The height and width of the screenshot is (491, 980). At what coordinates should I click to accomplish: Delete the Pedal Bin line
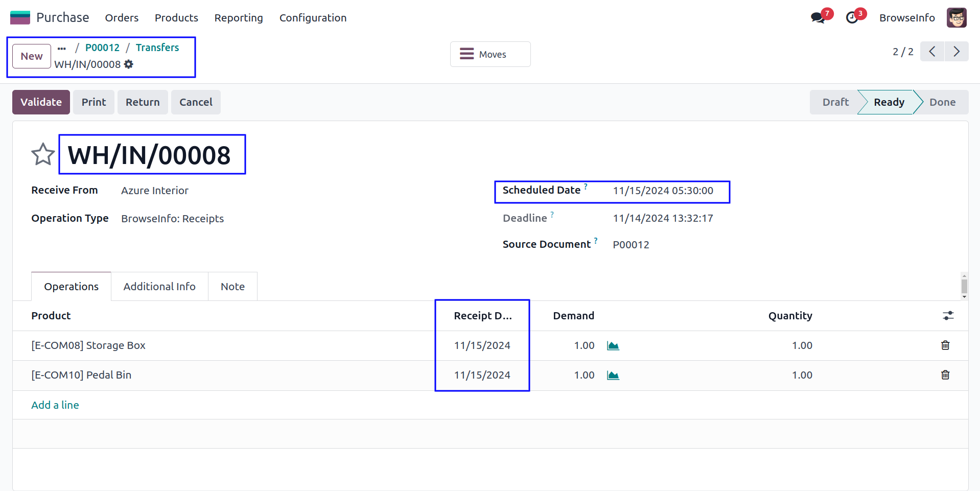pyautogui.click(x=945, y=375)
